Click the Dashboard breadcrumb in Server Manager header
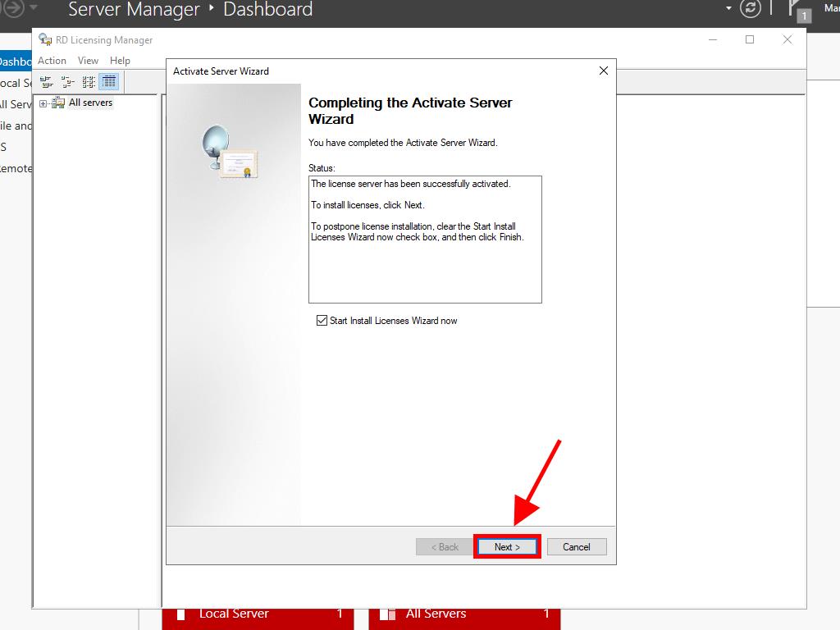The height and width of the screenshot is (630, 840). pos(268,9)
